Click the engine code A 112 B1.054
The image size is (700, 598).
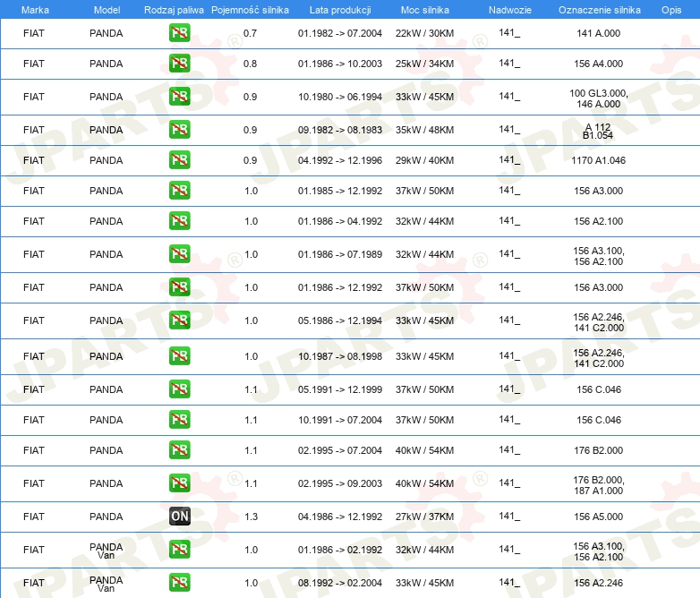pyautogui.click(x=598, y=131)
